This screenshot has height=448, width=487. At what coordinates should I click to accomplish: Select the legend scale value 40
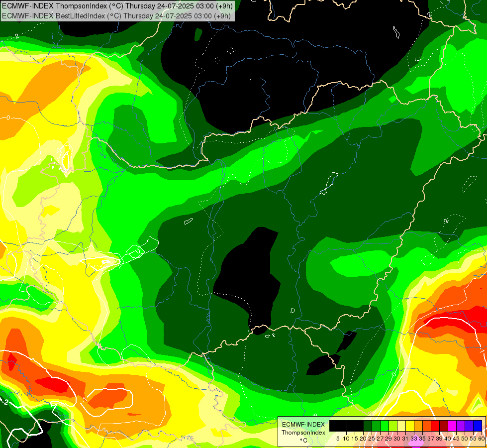coord(448,439)
